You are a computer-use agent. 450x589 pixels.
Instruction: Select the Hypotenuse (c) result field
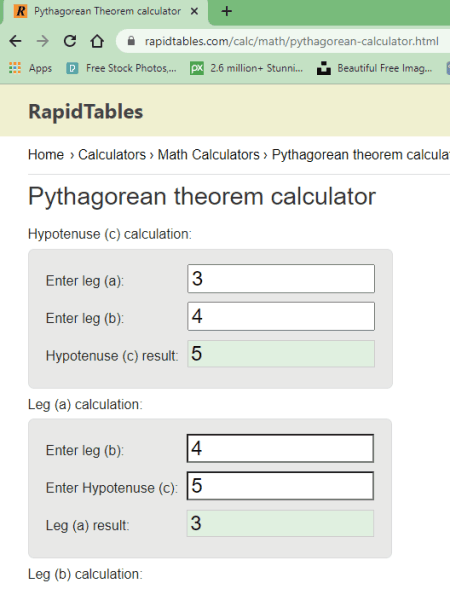(281, 353)
